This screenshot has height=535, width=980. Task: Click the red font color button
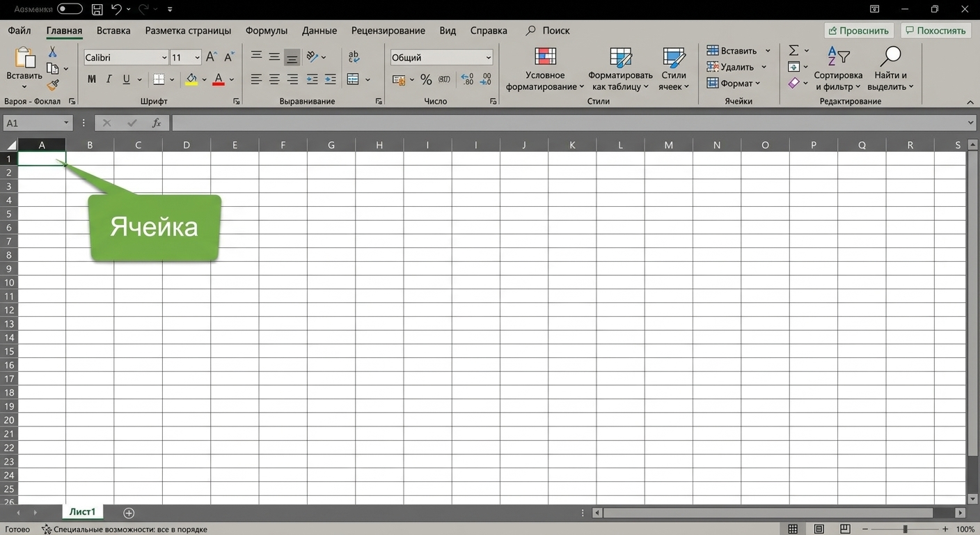(x=219, y=79)
